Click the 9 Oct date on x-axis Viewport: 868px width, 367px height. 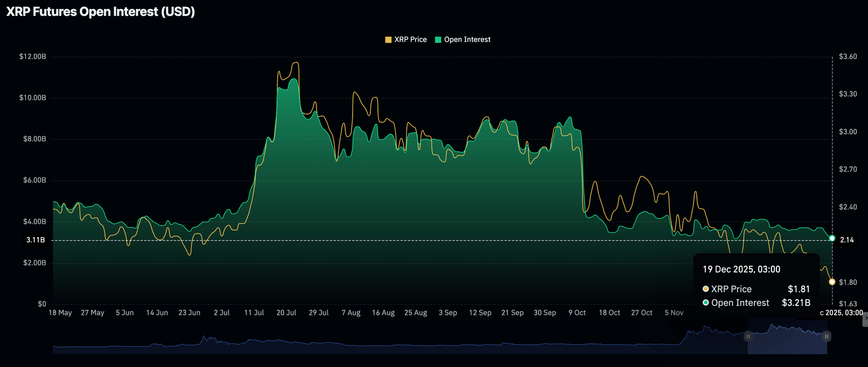pos(577,313)
